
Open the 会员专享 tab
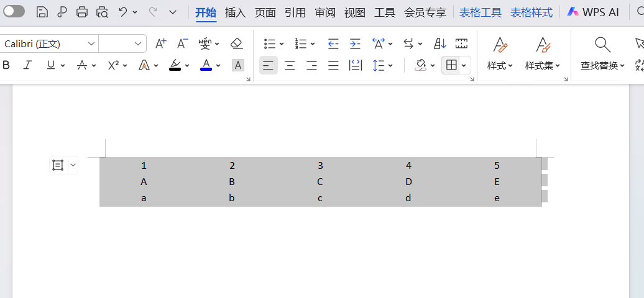pyautogui.click(x=425, y=12)
